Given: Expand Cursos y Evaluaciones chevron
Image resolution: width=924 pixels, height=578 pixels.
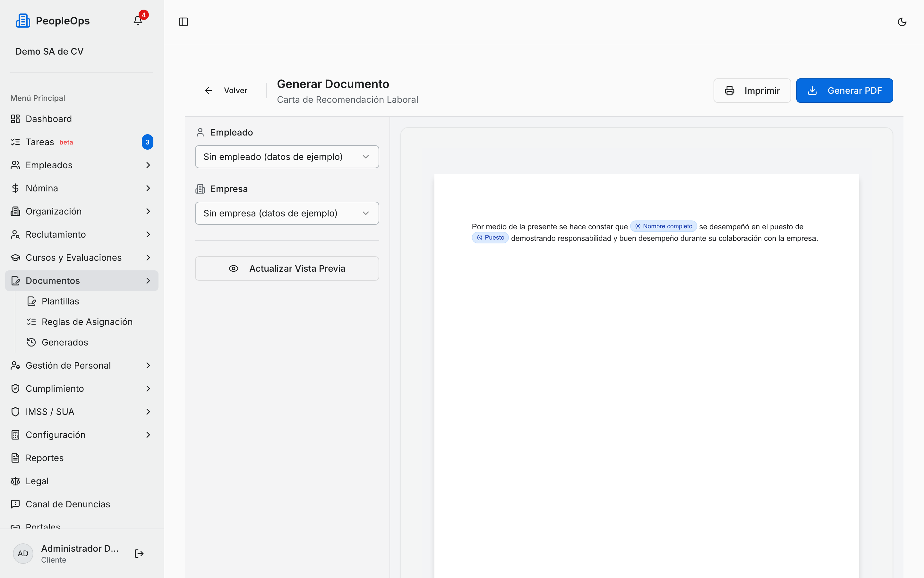Looking at the screenshot, I should (148, 258).
